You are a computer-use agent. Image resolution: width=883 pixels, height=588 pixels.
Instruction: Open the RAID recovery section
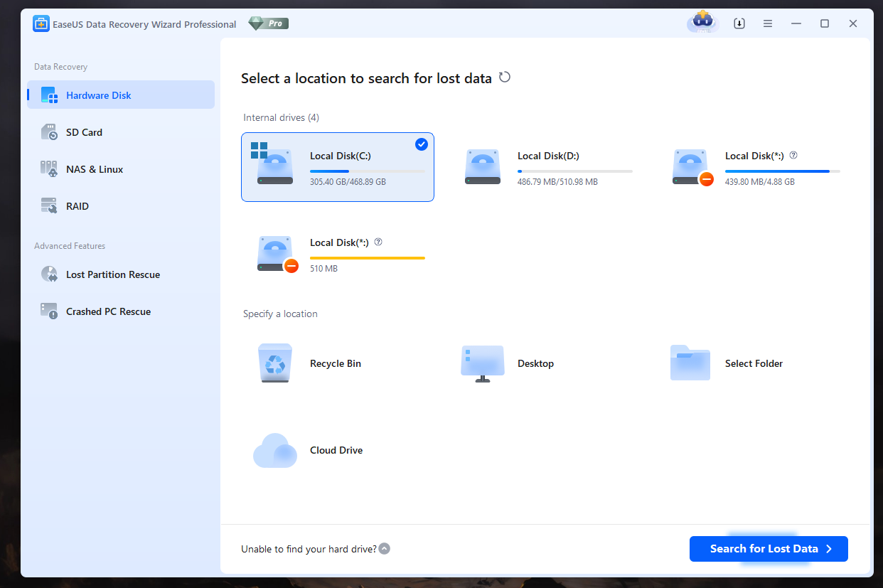pyautogui.click(x=121, y=205)
